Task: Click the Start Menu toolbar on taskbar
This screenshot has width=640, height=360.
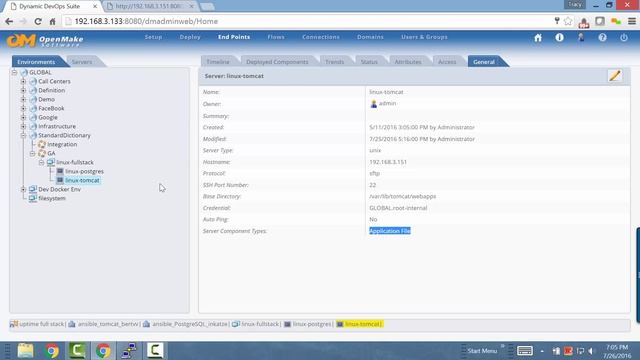Action: (482, 351)
